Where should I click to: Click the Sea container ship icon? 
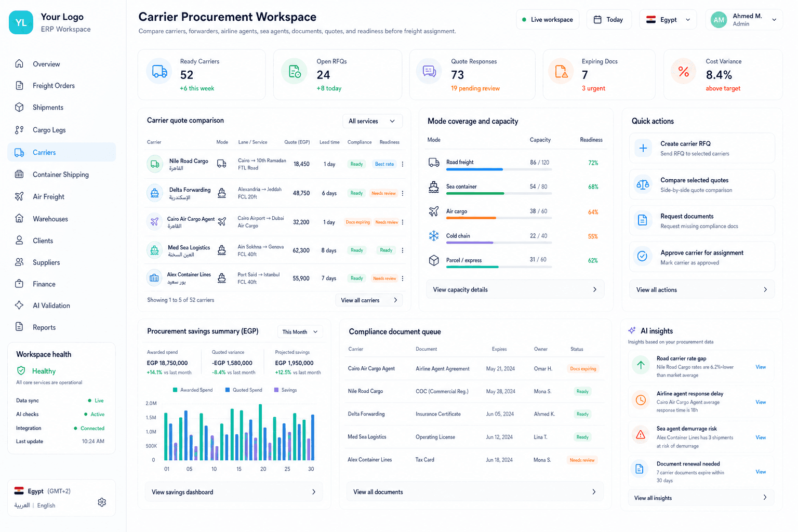tap(434, 187)
